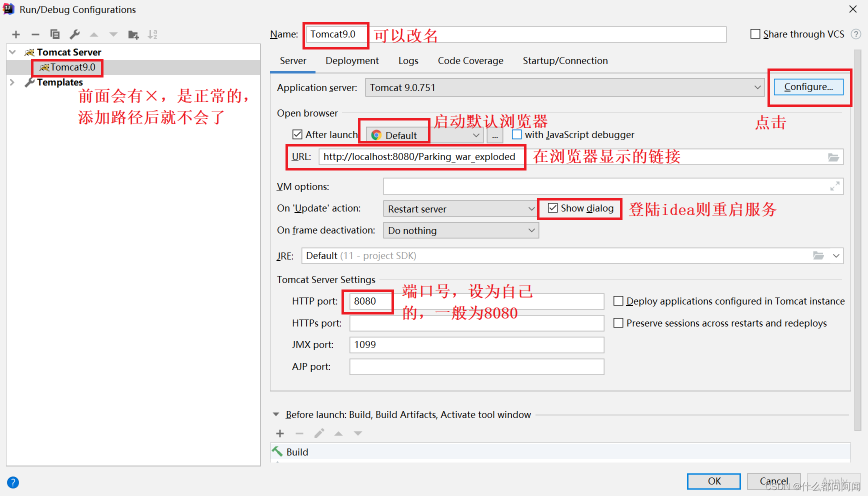Open the edit templates wrench icon
Screen dimensions: 868x496
(x=74, y=34)
